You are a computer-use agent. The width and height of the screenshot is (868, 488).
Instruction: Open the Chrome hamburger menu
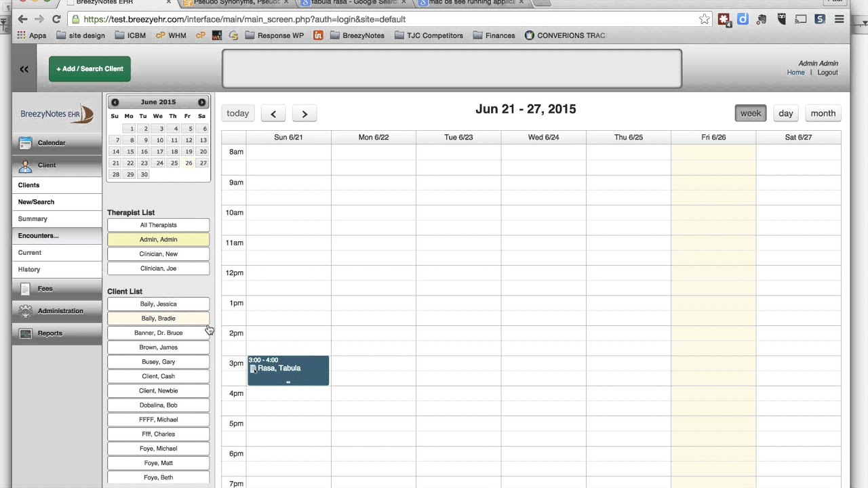tap(840, 19)
